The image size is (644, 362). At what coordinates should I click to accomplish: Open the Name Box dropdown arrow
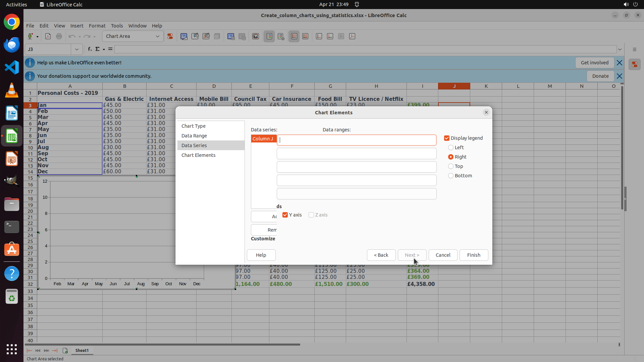coord(76,49)
